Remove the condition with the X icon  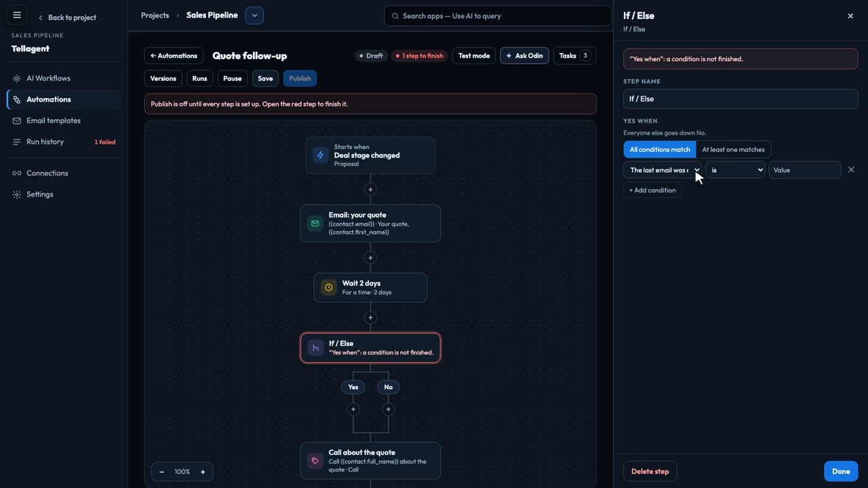[851, 170]
